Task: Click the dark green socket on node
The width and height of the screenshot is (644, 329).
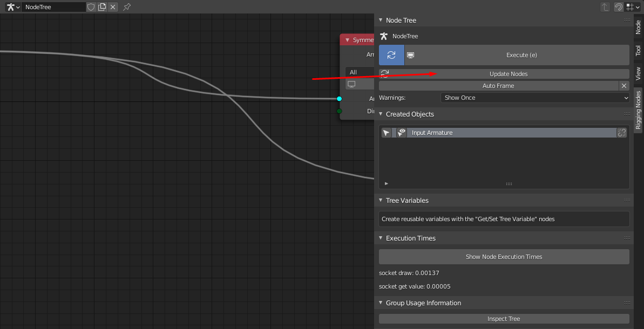Action: click(x=339, y=111)
